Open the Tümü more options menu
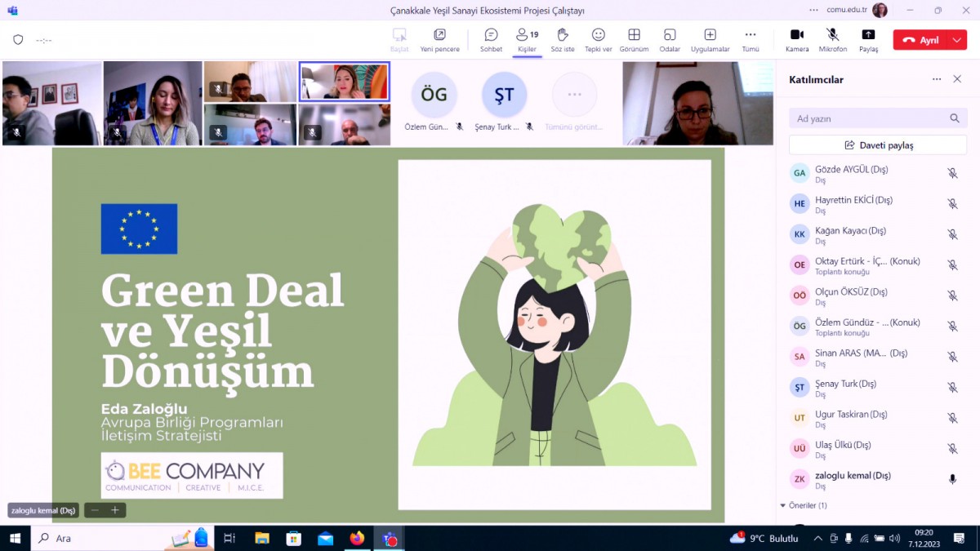980x551 pixels. tap(750, 40)
